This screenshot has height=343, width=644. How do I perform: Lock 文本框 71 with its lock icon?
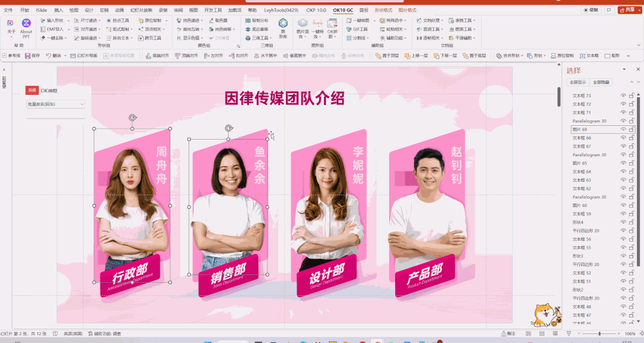coord(631,112)
